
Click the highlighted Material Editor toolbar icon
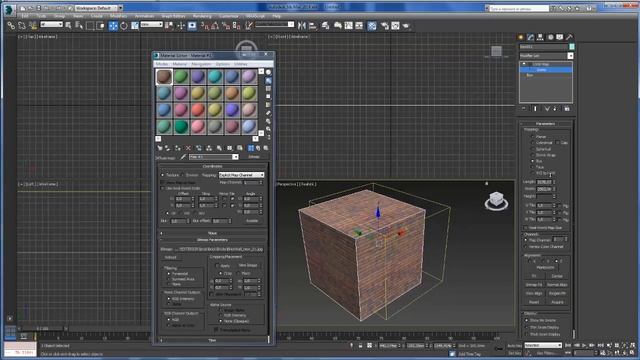click(x=372, y=26)
